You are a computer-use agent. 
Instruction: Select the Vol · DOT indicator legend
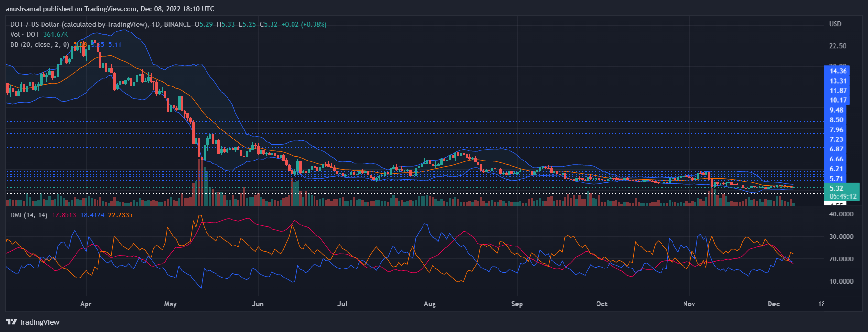(x=25, y=34)
